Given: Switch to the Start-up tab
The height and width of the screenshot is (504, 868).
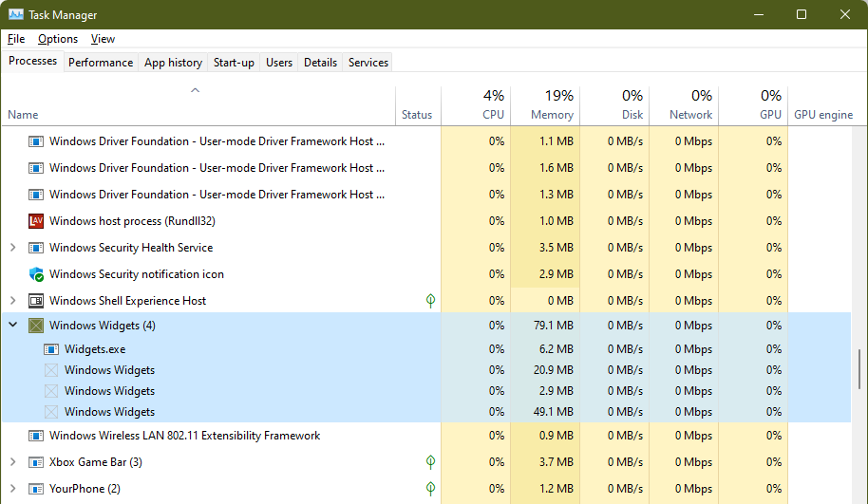Looking at the screenshot, I should tap(234, 63).
